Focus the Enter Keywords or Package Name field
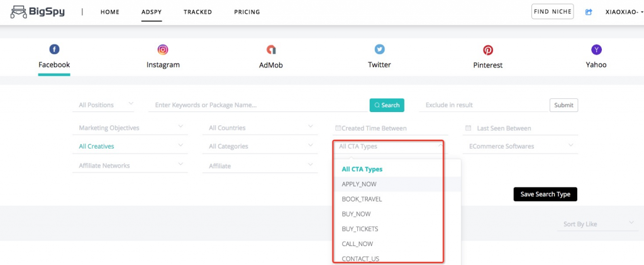The image size is (644, 265). [x=258, y=105]
